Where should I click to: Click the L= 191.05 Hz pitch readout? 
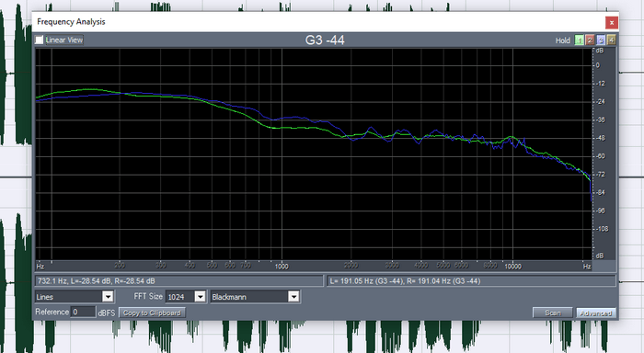click(405, 280)
